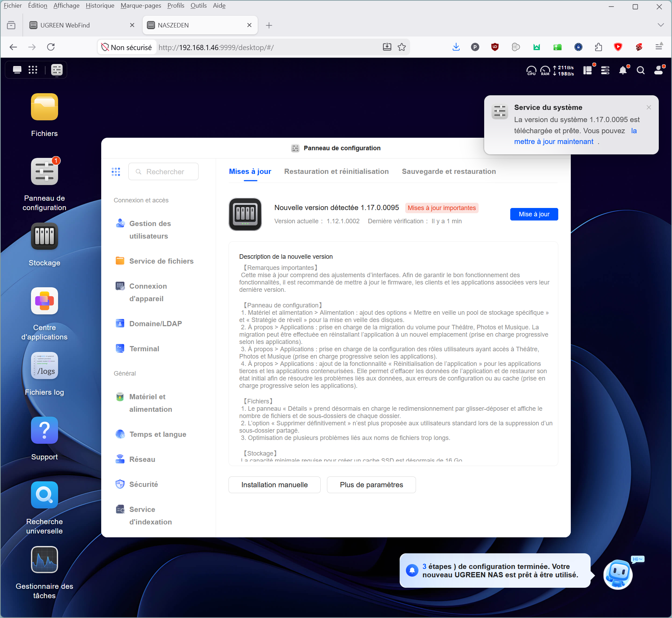Open the Outils menu
Viewport: 672px width, 618px height.
click(199, 6)
